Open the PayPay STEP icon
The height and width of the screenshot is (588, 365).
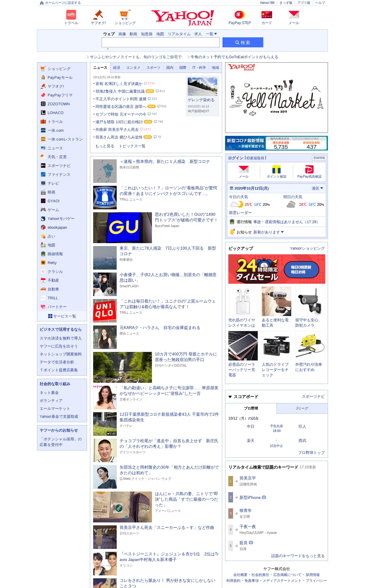pos(240,15)
